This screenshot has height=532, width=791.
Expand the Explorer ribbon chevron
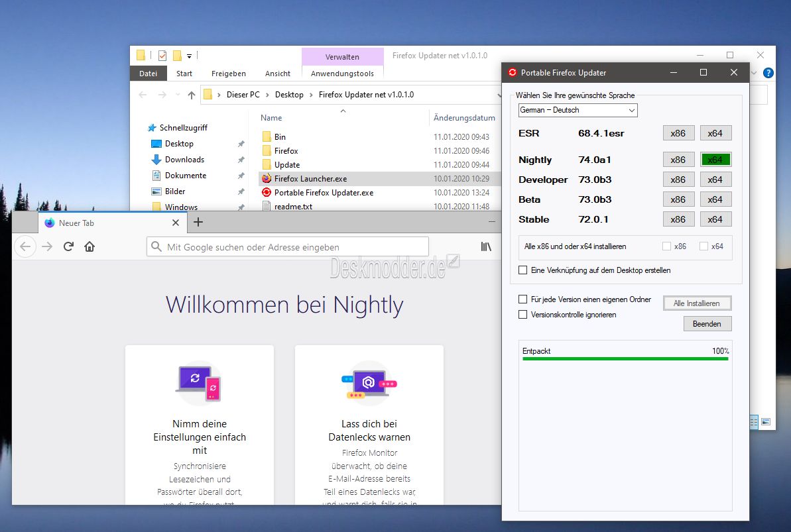pyautogui.click(x=755, y=73)
